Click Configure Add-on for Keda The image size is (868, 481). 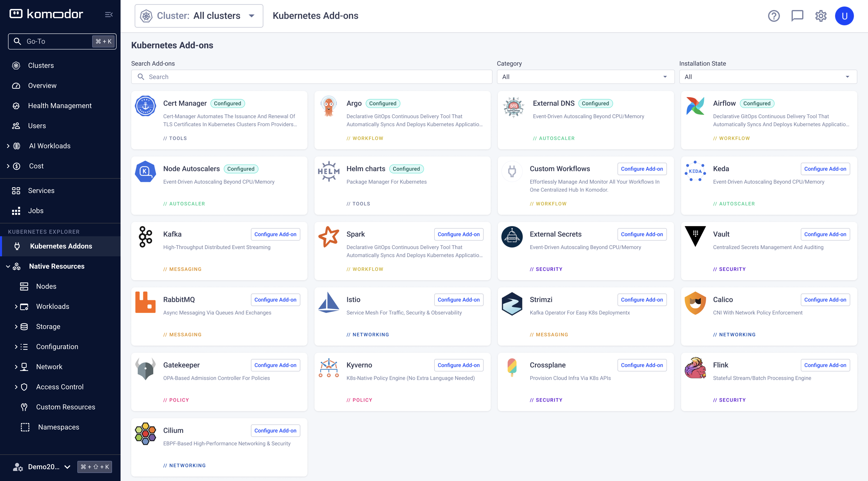click(x=825, y=169)
